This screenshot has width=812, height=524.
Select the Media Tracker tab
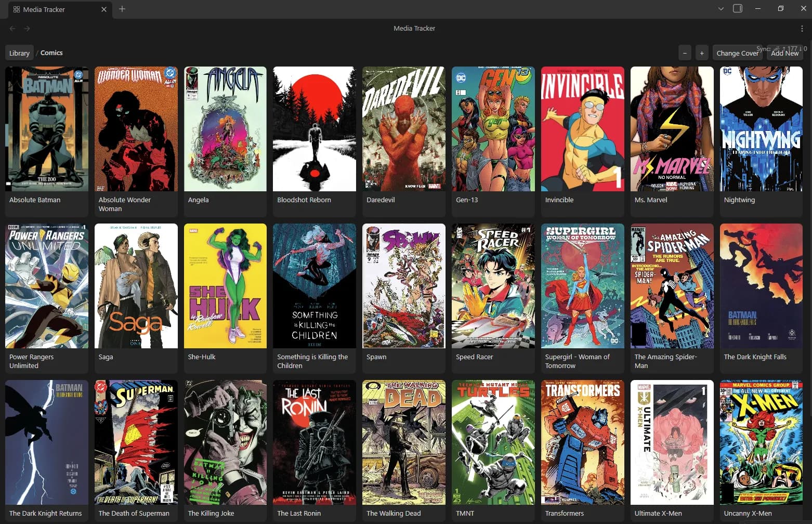point(59,9)
